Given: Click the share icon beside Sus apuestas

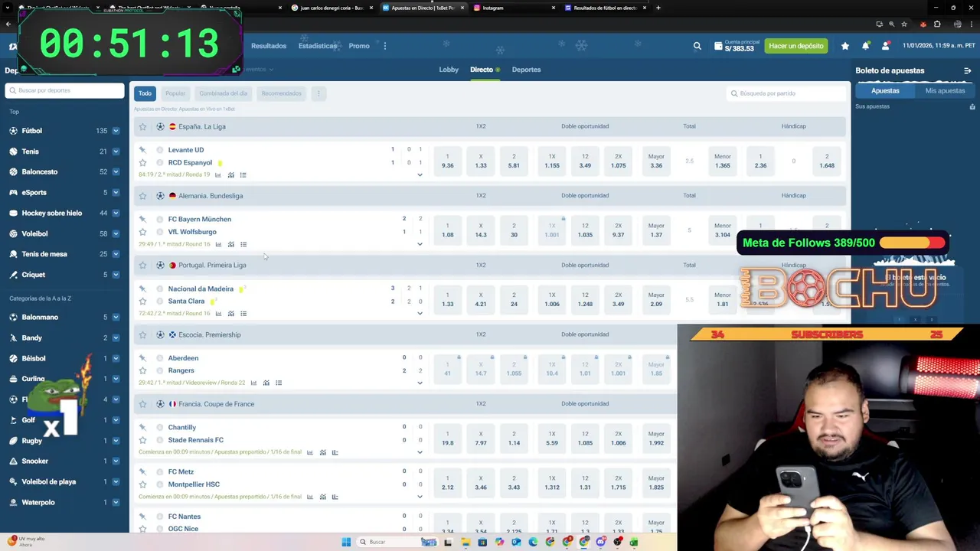Looking at the screenshot, I should [972, 106].
